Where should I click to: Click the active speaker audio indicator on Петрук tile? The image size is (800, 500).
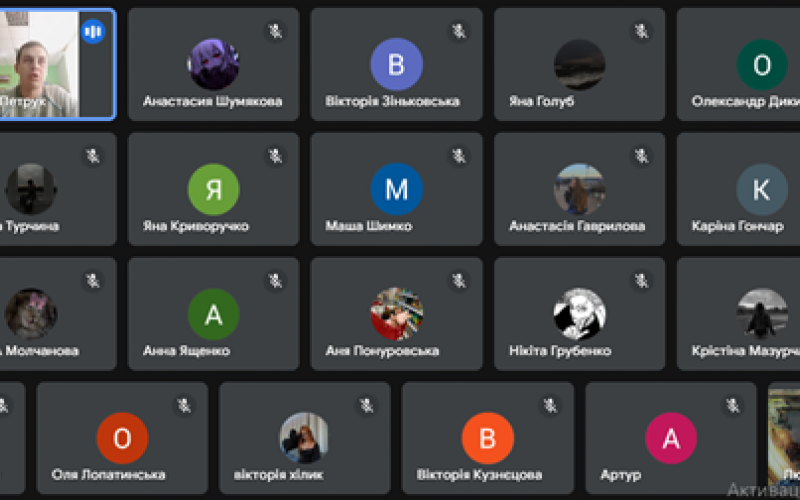tap(93, 32)
